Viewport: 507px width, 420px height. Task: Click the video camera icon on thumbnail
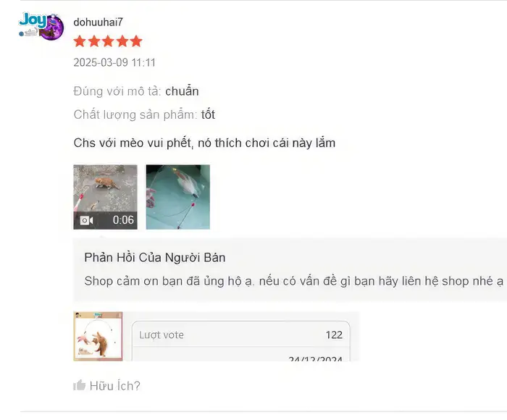[86, 221]
